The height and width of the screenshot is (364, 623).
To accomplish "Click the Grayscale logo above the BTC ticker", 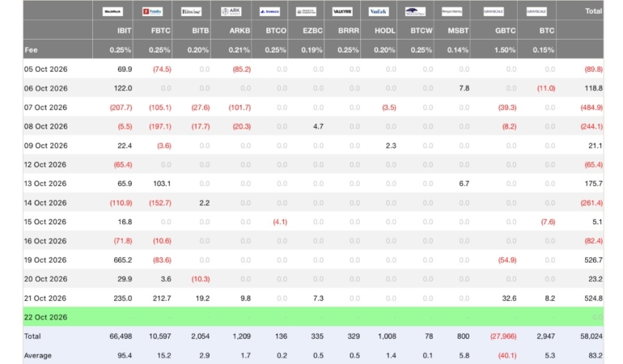I will [x=536, y=11].
